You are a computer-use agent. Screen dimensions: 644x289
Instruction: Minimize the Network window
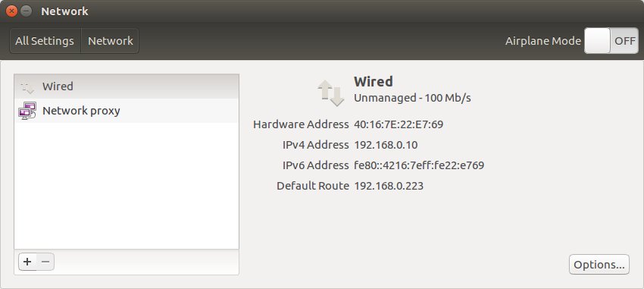[26, 11]
